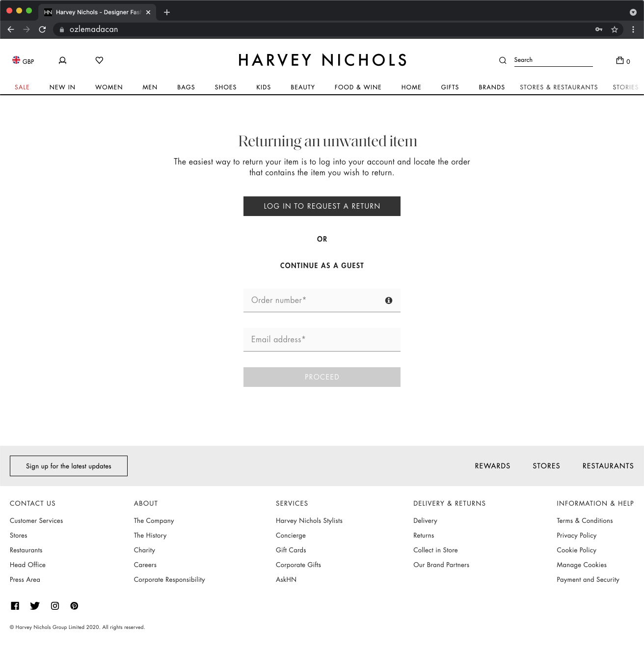Screen dimensions: 644x652
Task: Open the WOMEN menu
Action: 109,87
